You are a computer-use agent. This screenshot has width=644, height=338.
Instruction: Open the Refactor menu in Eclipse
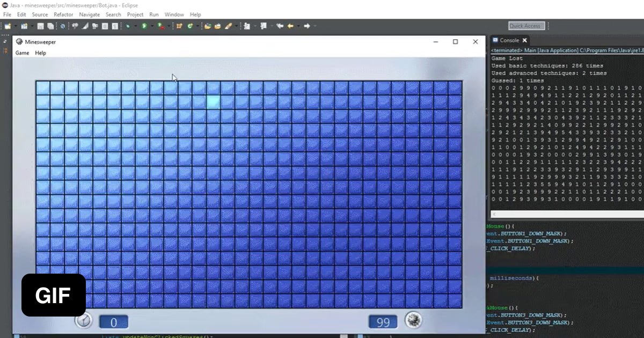pyautogui.click(x=63, y=14)
